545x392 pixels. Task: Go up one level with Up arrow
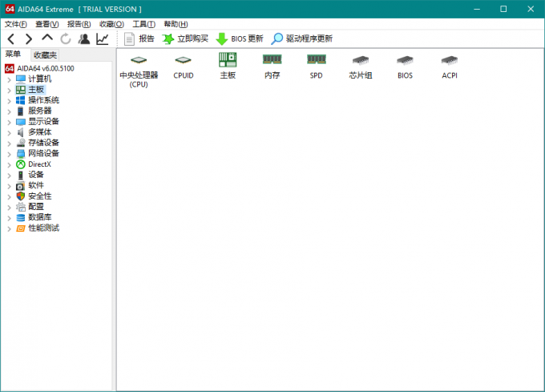pos(47,38)
